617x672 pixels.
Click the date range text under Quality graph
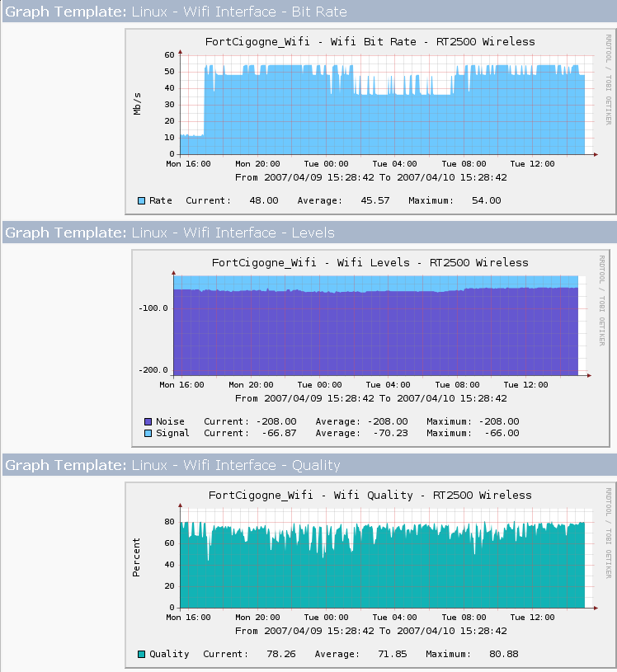tap(371, 631)
